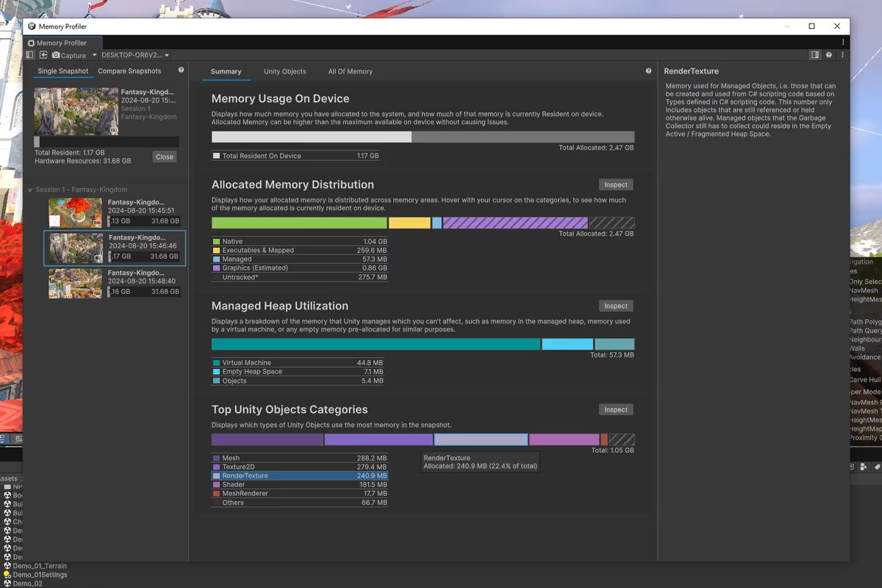Select the Shader 181.5 MB row

(x=299, y=484)
